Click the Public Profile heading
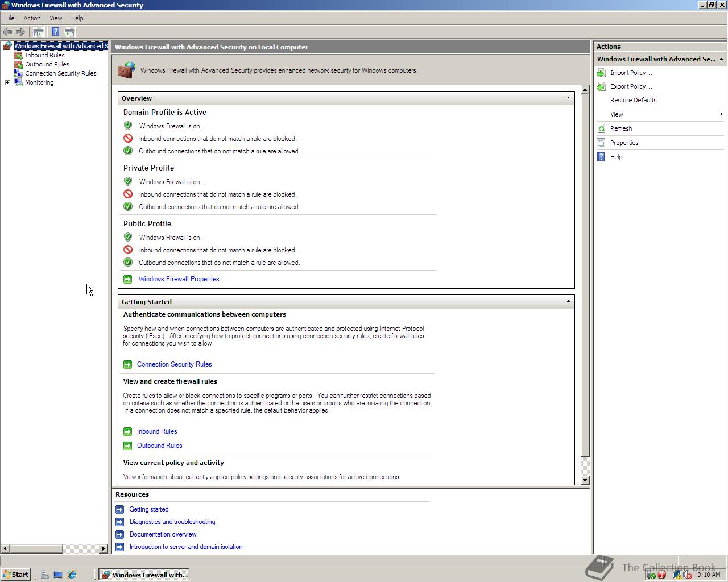This screenshot has height=582, width=728. pos(147,223)
